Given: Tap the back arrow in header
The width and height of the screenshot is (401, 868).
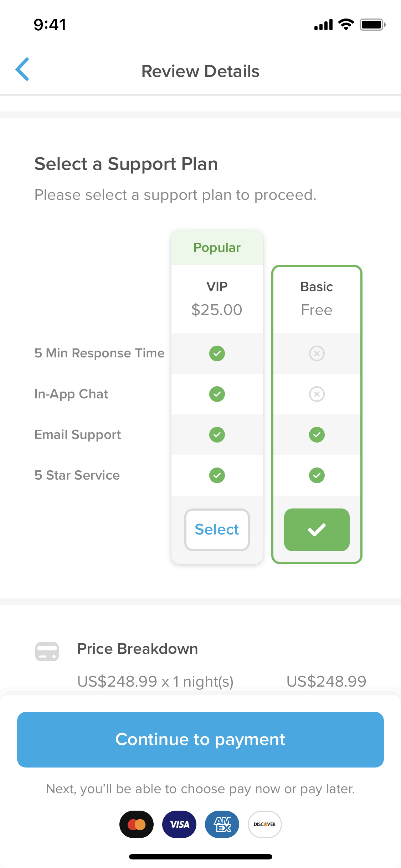Looking at the screenshot, I should click(22, 69).
